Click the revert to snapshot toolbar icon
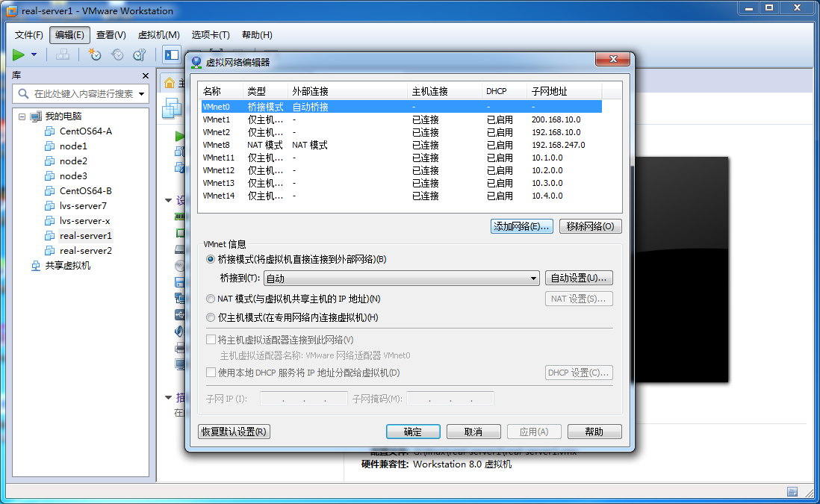The width and height of the screenshot is (820, 504). coord(117,55)
